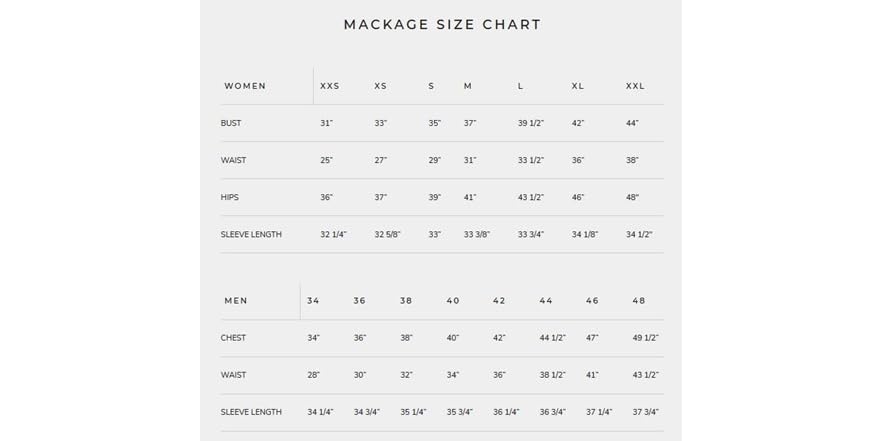The width and height of the screenshot is (882, 441).
Task: Select women's waist value 25" for XXS
Action: coord(326,160)
